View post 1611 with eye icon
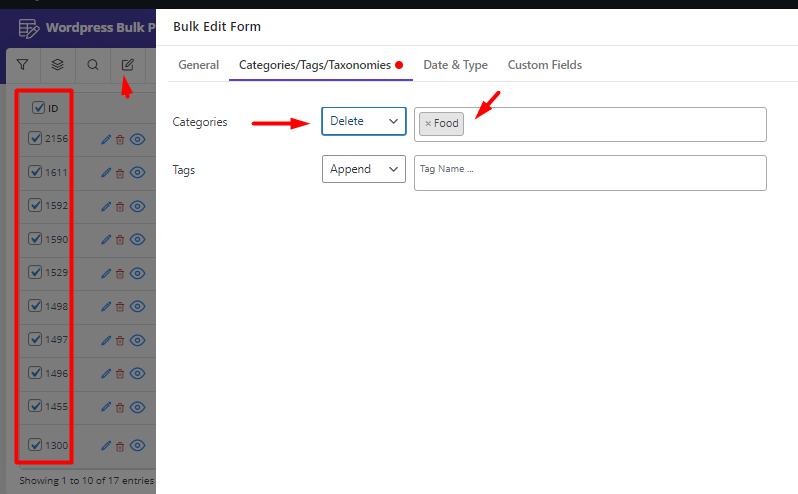798x494 pixels. pyautogui.click(x=137, y=172)
